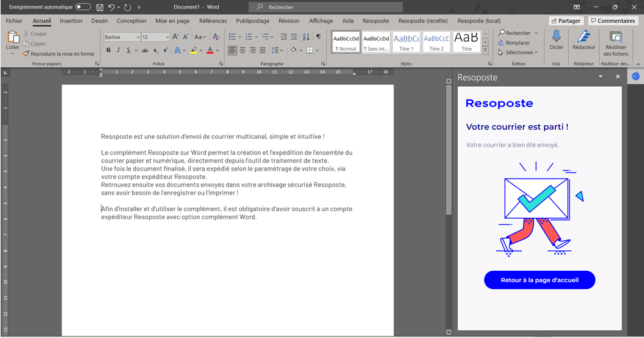The height and width of the screenshot is (338, 644).
Task: Click Couper in clipboard group
Action: pyautogui.click(x=35, y=34)
